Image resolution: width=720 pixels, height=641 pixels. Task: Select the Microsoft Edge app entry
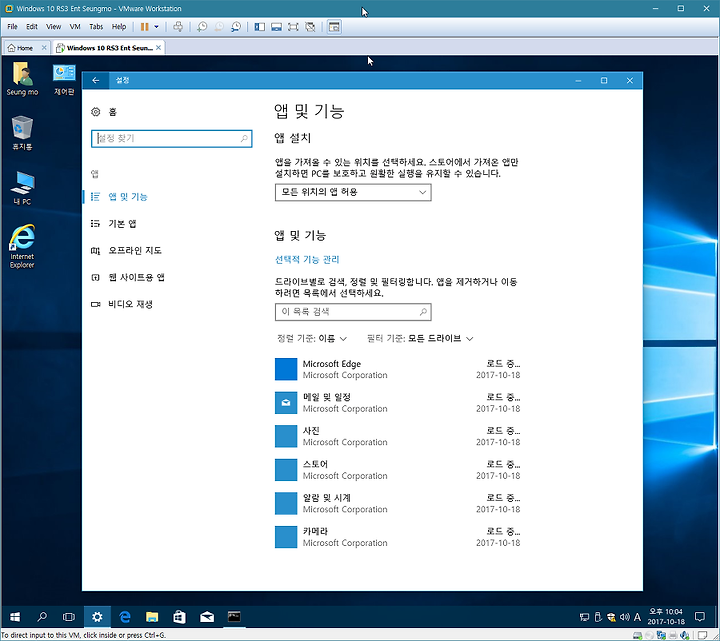[x=398, y=369]
